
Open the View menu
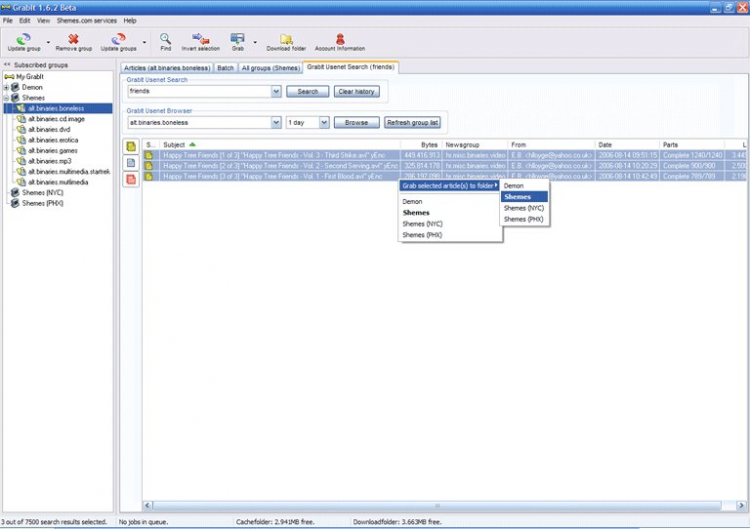click(x=44, y=21)
